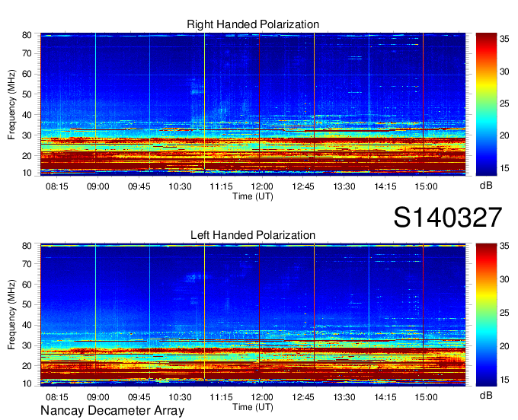Screen dimensions: 518x420
Task: Click the 25 dB value on the upper colorbar
Action: (504, 104)
